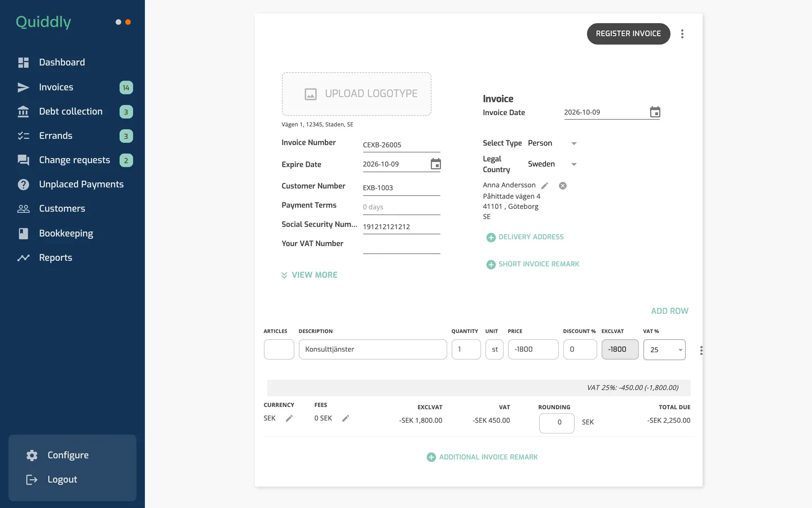
Task: Open the invoice row three-dot menu
Action: [701, 351]
